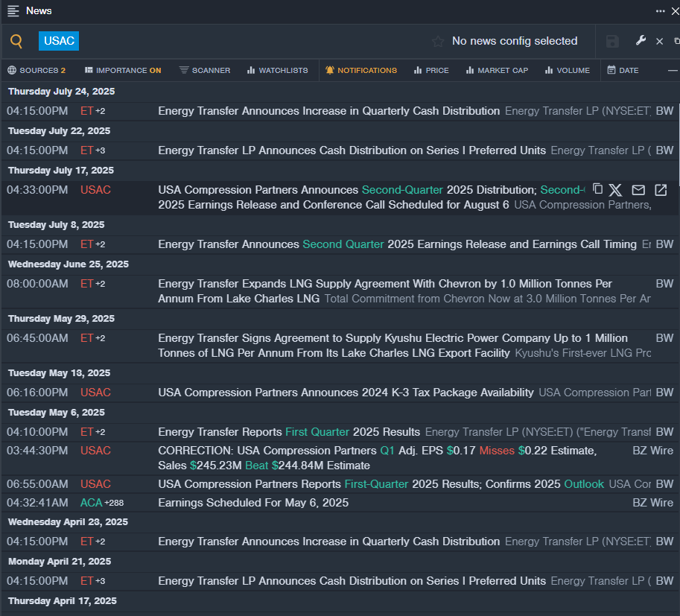Click the USAC ticker on July 17 row
The image size is (680, 616).
pos(95,190)
